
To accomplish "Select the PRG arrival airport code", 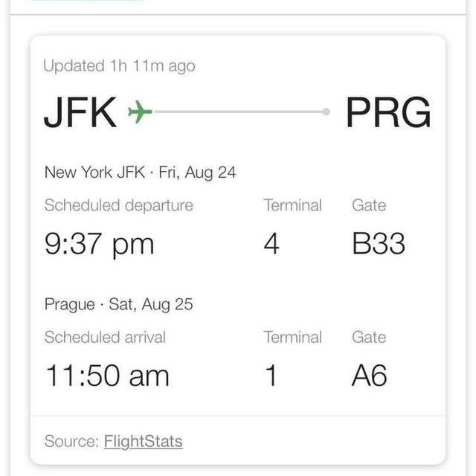I will (x=388, y=112).
